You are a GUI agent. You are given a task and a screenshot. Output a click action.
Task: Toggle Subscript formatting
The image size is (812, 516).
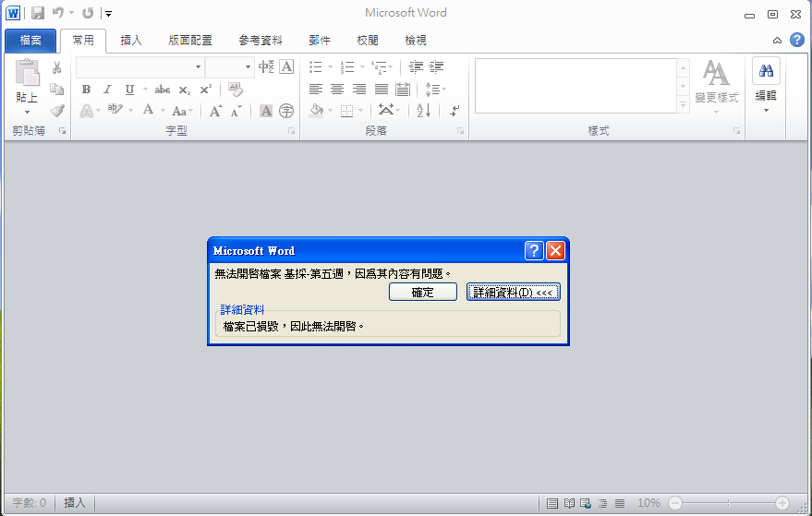pos(185,90)
